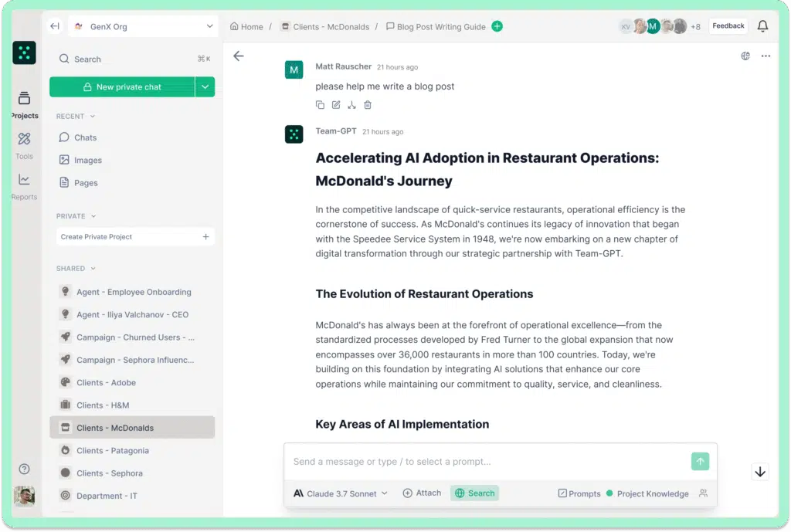Open Clients - Patagonia project
791x532 pixels.
pyautogui.click(x=132, y=450)
